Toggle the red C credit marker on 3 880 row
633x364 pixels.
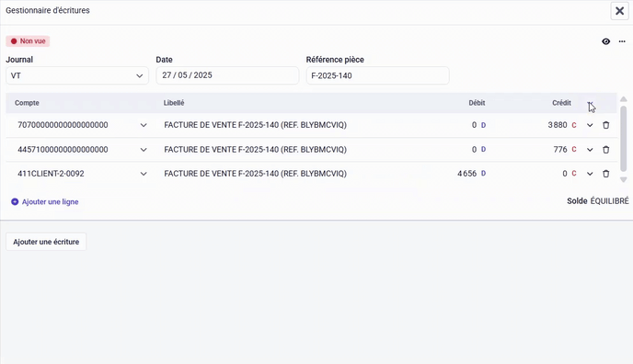(574, 125)
